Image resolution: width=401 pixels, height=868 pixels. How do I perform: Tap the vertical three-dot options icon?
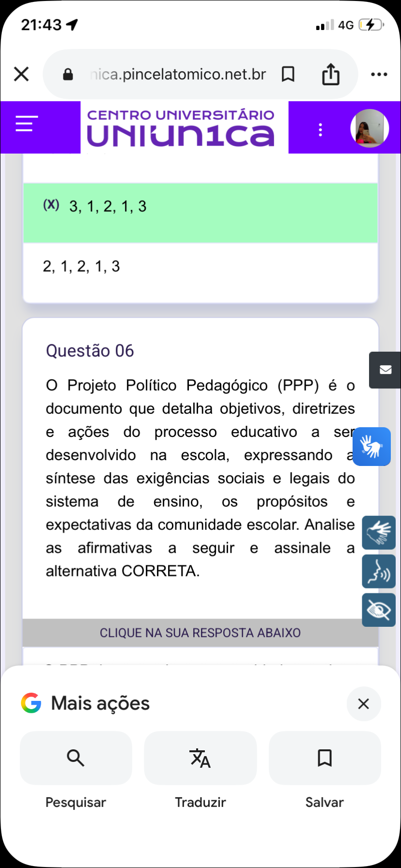tap(320, 129)
